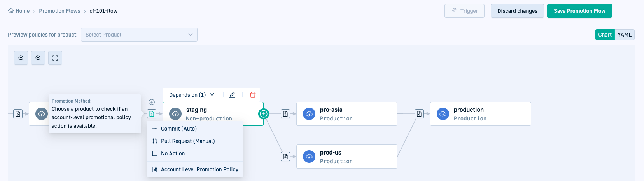Click the green plus icon on staging

pos(264,114)
